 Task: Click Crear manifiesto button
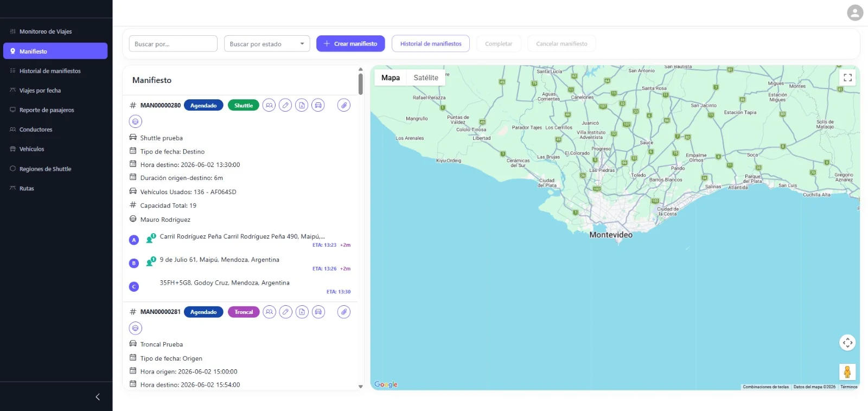(x=350, y=43)
